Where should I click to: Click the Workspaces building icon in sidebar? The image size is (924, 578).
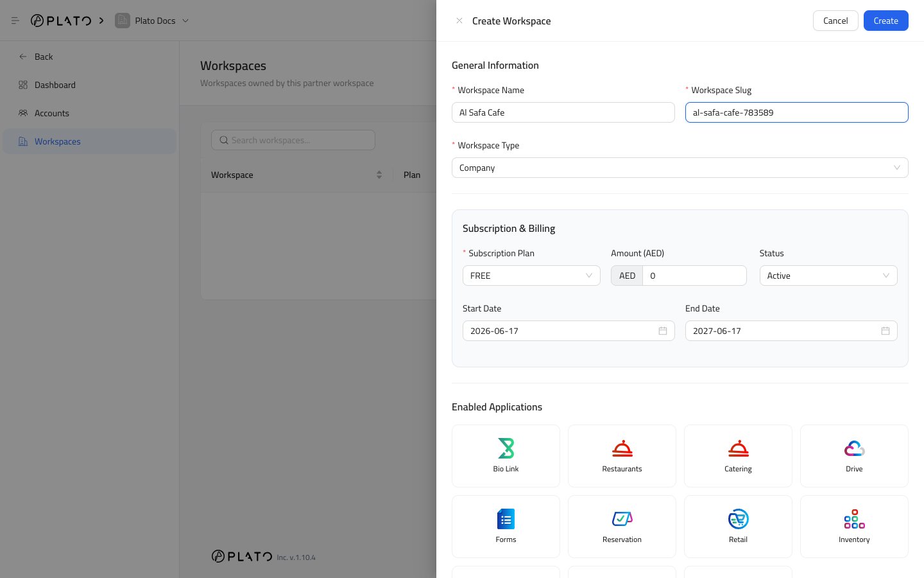23,141
